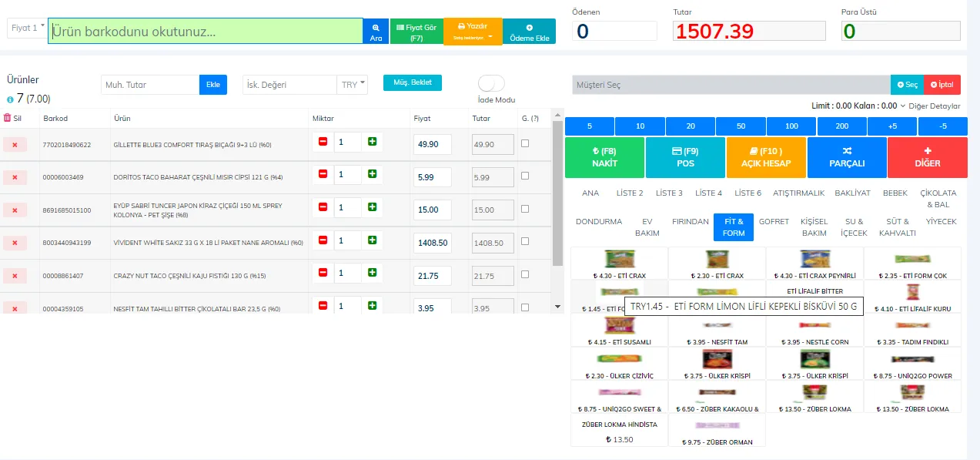Open the Yazdır print options dropdown
The height and width of the screenshot is (460, 980).
click(473, 32)
